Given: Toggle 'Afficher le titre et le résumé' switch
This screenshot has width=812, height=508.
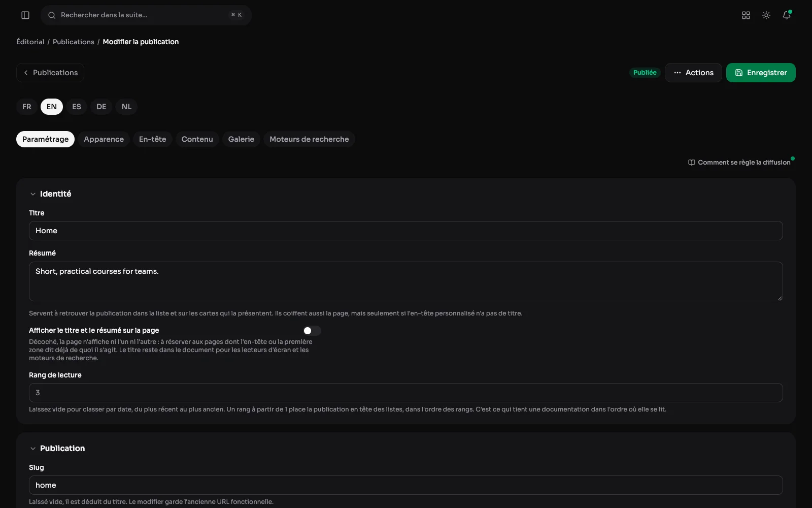Looking at the screenshot, I should point(312,331).
